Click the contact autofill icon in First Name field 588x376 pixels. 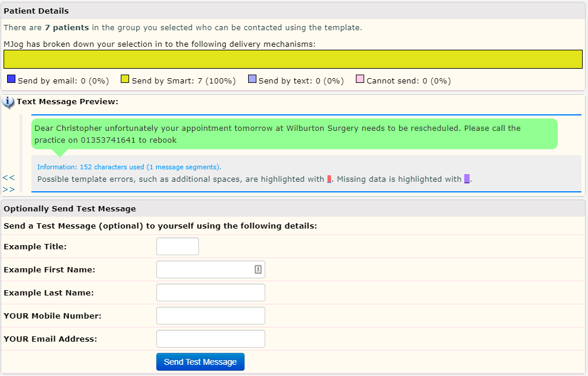[x=258, y=269]
